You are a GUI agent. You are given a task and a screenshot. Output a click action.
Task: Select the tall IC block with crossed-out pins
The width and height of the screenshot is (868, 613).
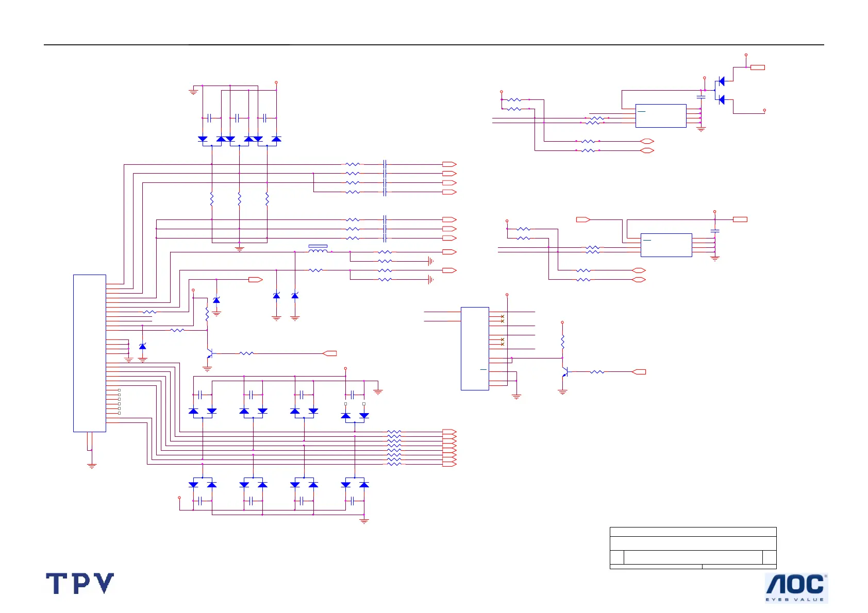[x=475, y=349]
